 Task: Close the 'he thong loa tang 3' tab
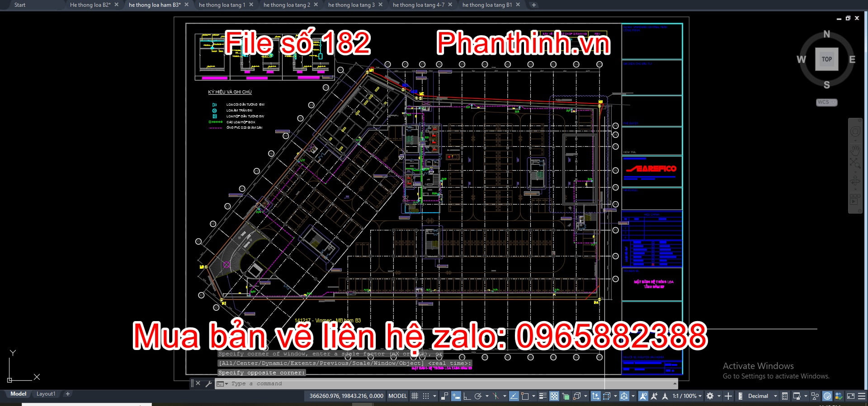pyautogui.click(x=380, y=5)
